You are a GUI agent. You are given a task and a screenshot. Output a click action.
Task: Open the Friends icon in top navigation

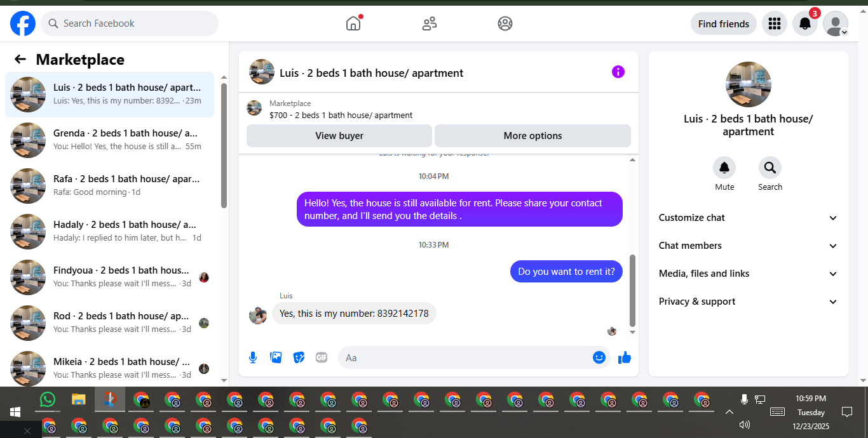(430, 23)
